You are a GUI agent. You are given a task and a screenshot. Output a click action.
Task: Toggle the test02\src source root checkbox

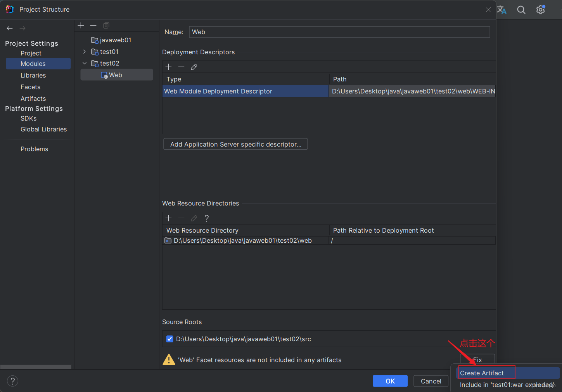click(x=169, y=339)
